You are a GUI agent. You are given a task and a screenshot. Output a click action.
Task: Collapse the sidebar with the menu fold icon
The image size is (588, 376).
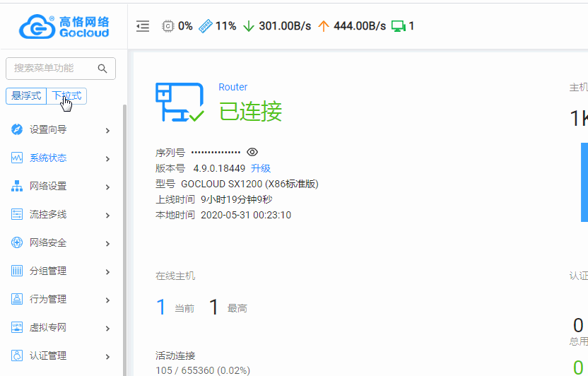143,26
